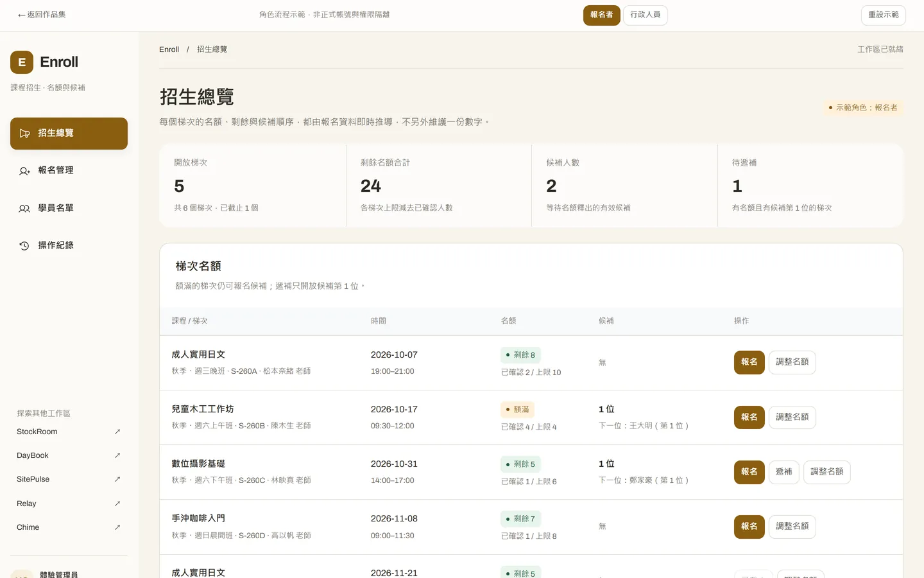
Task: Click the Enroll logo E icon
Action: tap(22, 62)
